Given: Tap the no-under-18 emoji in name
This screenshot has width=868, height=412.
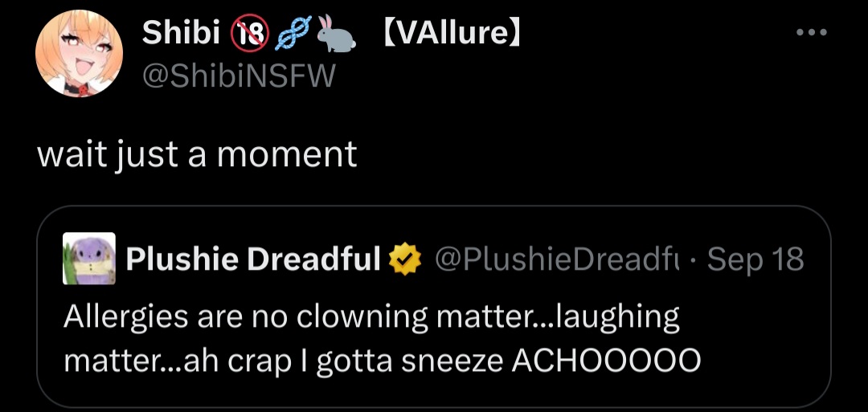Looking at the screenshot, I should (249, 33).
